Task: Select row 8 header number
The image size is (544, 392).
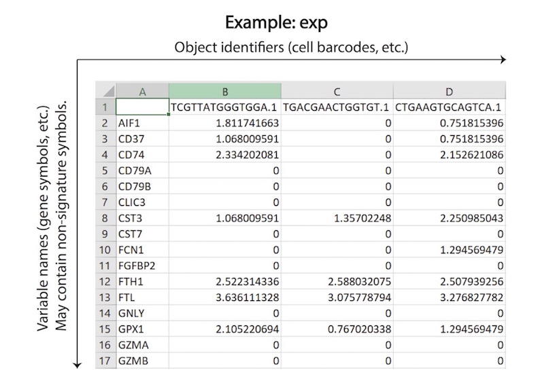Action: [105, 218]
